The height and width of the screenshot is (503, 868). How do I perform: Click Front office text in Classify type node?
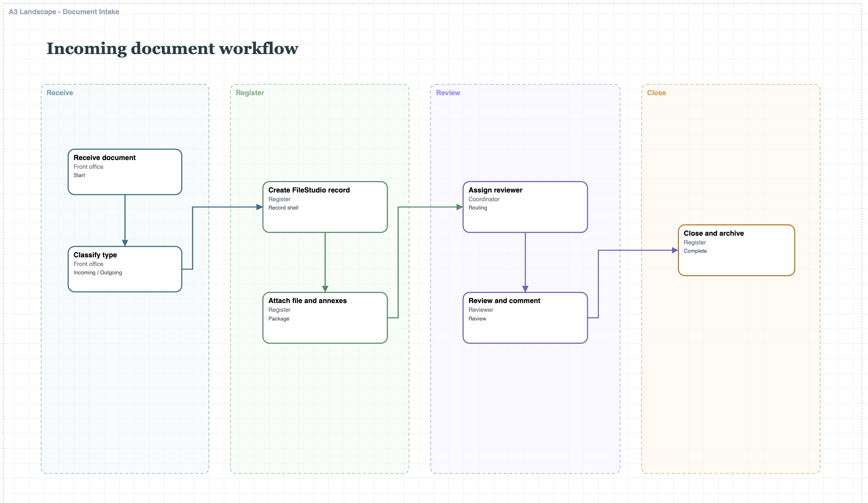coord(88,264)
